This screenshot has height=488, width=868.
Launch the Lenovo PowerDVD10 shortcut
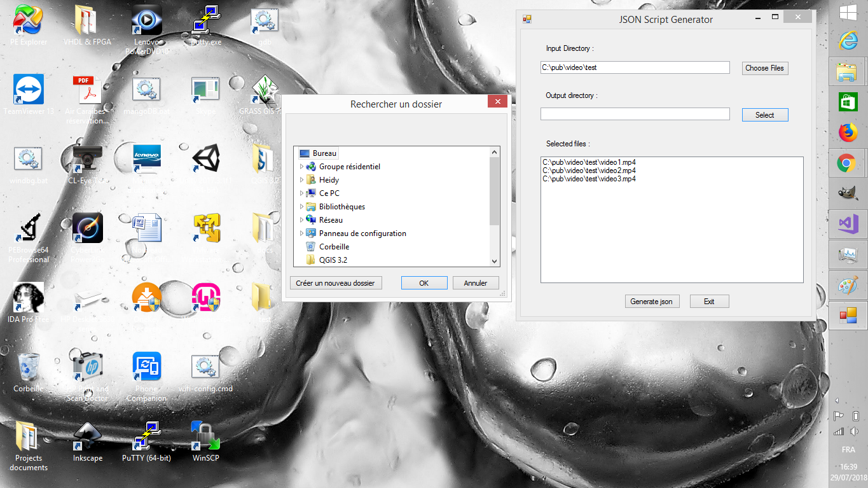coord(147,30)
